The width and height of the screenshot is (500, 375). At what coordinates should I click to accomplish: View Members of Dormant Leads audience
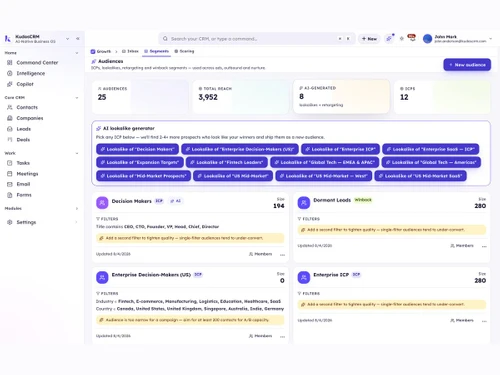click(462, 246)
